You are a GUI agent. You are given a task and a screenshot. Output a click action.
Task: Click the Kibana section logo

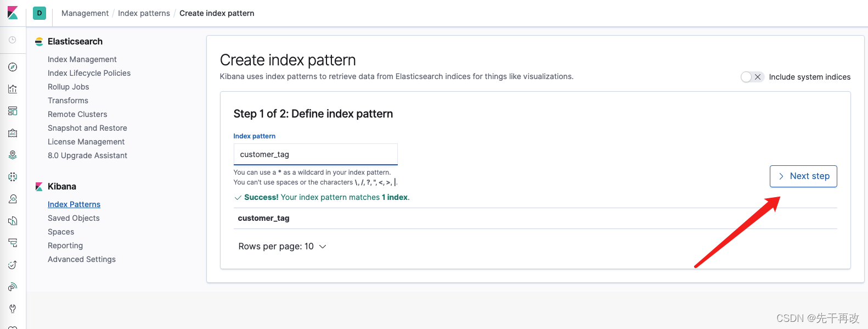39,187
